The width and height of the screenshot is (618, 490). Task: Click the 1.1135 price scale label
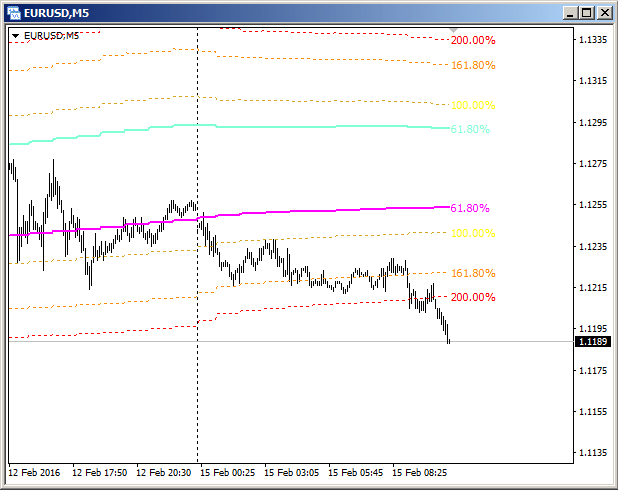click(593, 453)
